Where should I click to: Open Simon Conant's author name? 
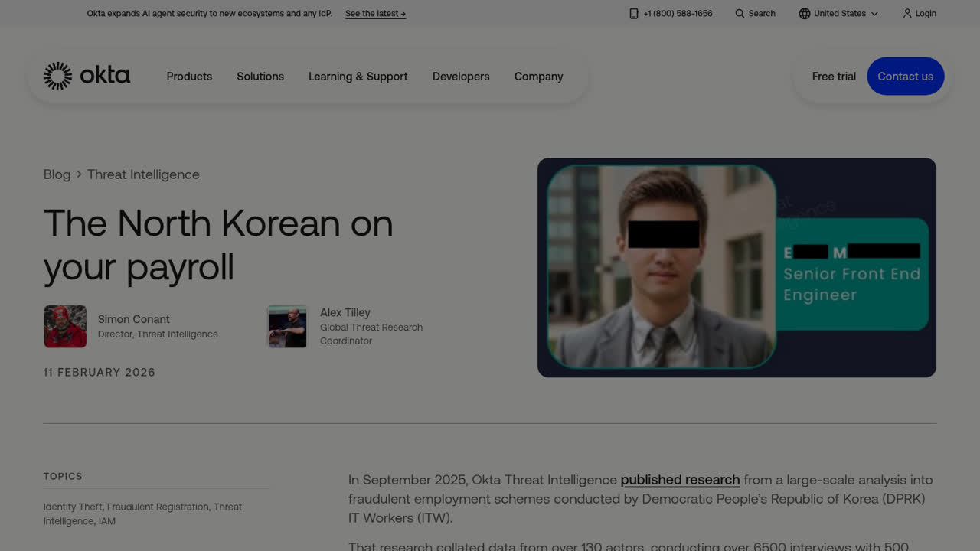[x=134, y=319]
